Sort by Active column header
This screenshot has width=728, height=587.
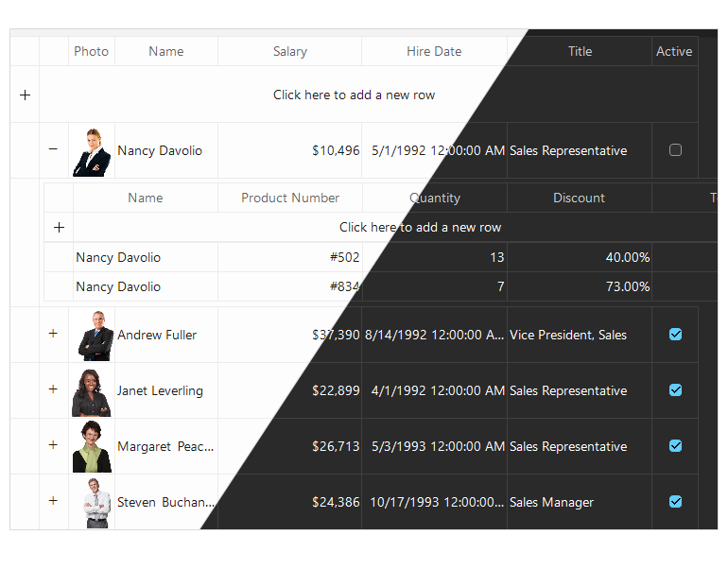click(x=675, y=51)
